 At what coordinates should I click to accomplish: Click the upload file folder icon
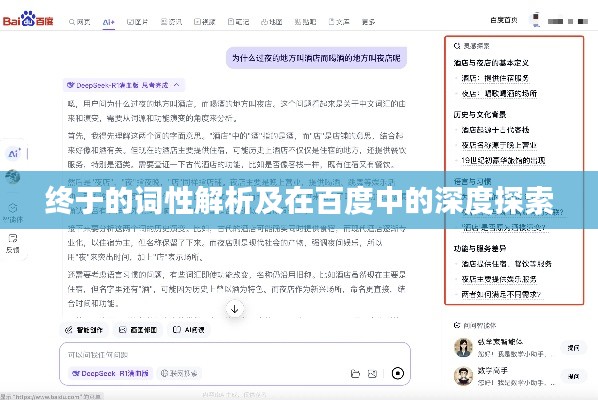tap(355, 374)
